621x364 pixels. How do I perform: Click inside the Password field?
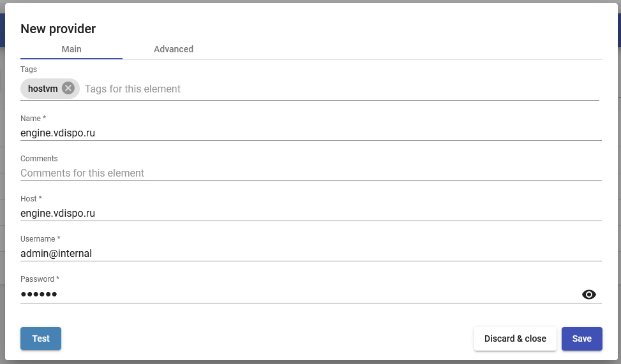point(299,294)
